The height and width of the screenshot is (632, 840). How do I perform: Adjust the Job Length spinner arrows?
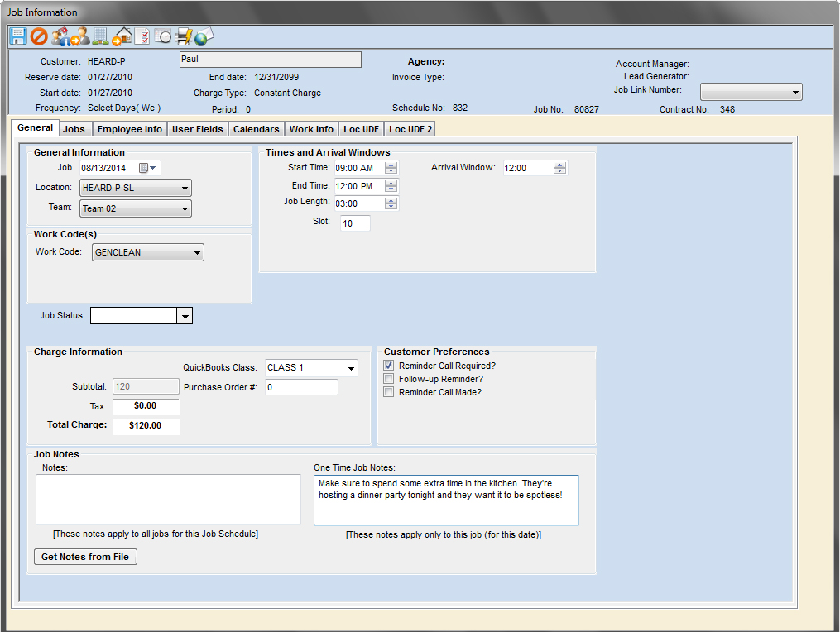click(391, 203)
